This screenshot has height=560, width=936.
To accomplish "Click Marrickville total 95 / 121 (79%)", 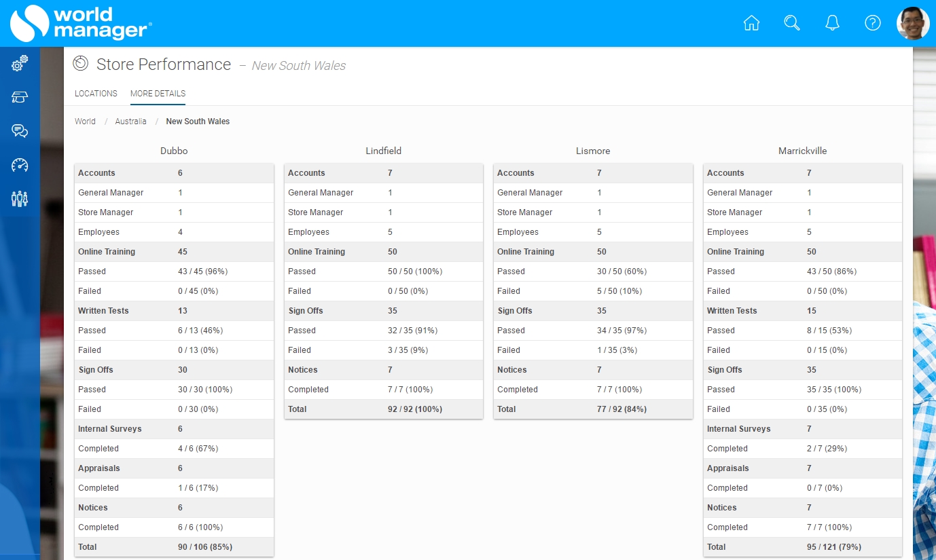I will click(x=834, y=547).
